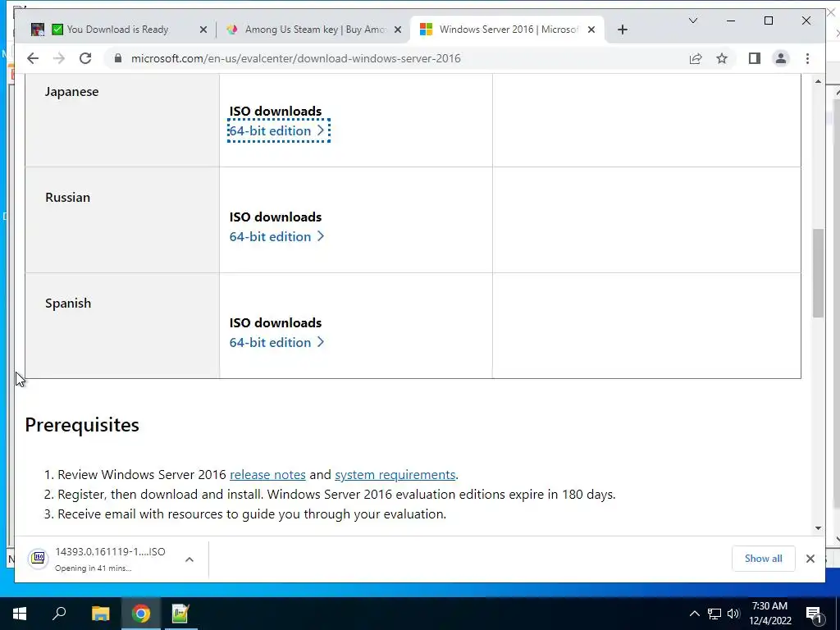This screenshot has height=630, width=840.
Task: Close the Among Us Steam key tab
Action: pos(398,30)
